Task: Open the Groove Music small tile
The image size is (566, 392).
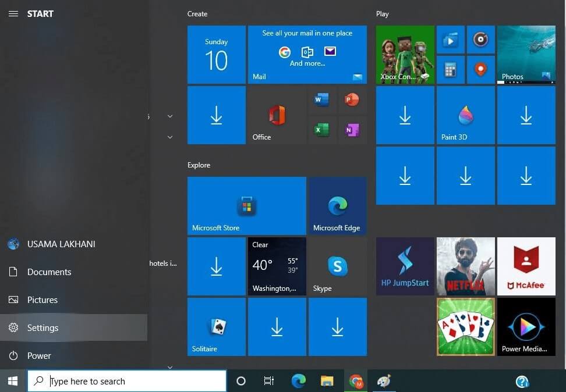Action: point(481,40)
